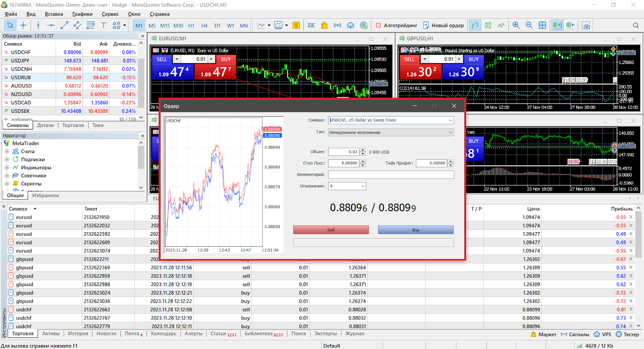Screen dimensions: 644x349
Task: Zoom in on the chart
Action: 516,25
